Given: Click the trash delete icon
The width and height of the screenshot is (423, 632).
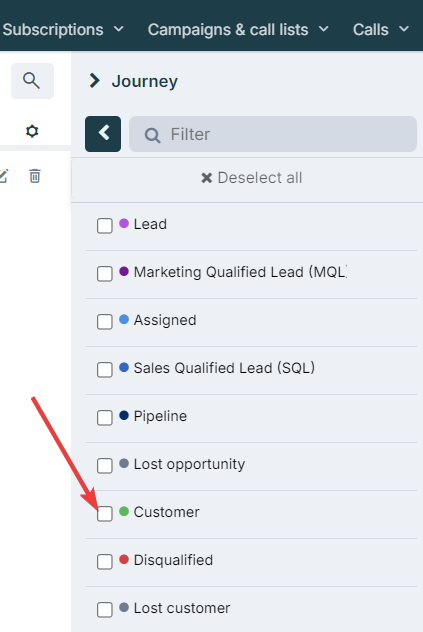Looking at the screenshot, I should pyautogui.click(x=35, y=176).
